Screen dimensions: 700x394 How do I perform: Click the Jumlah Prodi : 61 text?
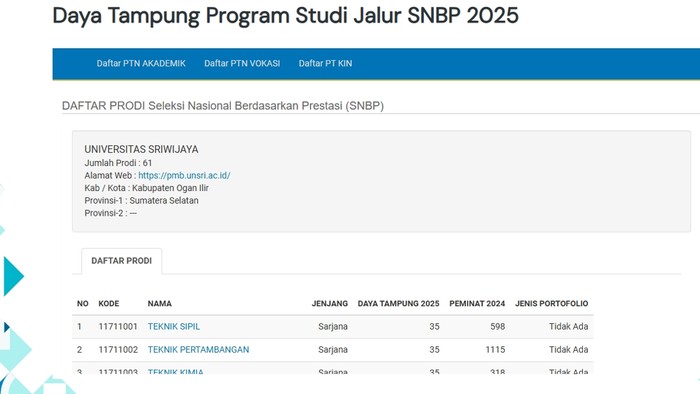118,163
